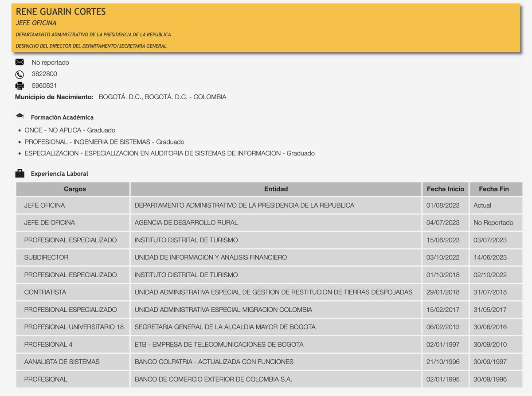Select fax number 5960631

click(44, 85)
